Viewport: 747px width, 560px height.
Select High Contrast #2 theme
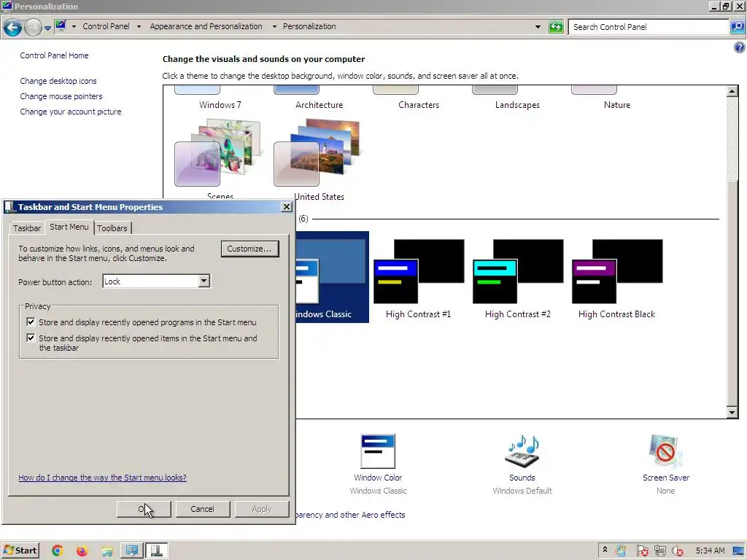[x=518, y=279]
